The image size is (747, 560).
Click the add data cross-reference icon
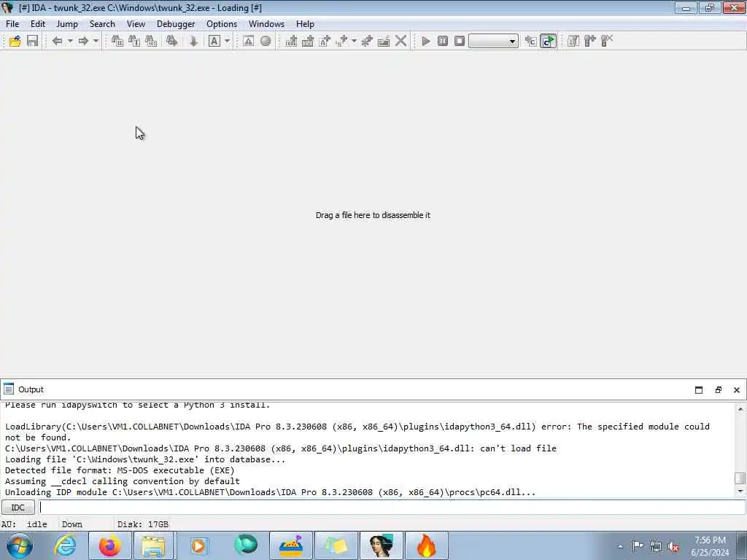308,41
